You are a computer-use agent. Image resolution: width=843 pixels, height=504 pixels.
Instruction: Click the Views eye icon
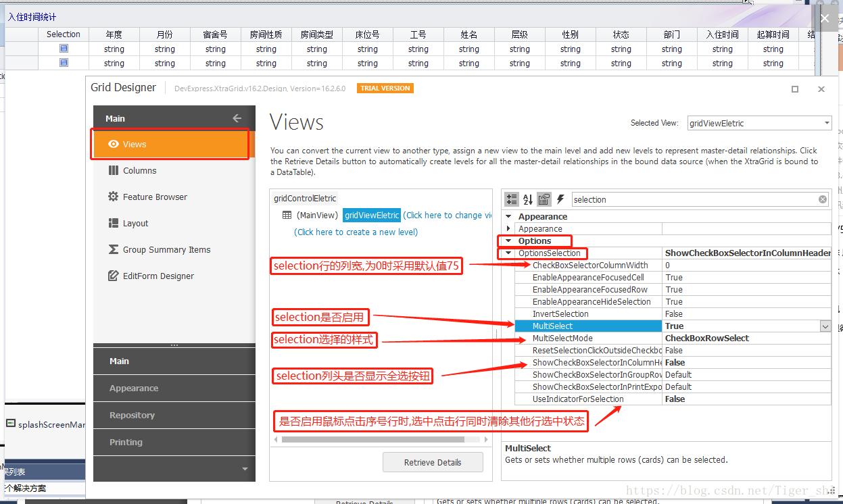tap(114, 144)
